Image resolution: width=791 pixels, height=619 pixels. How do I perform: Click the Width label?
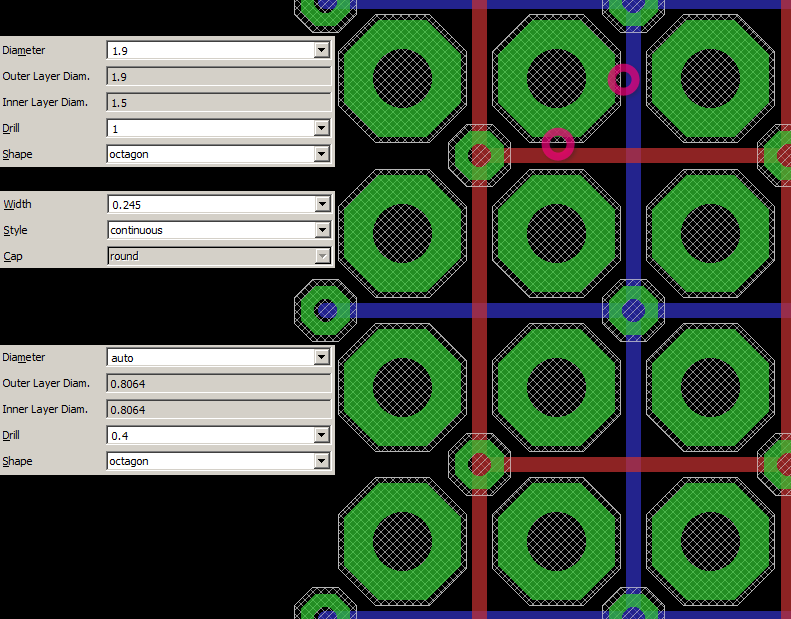click(x=17, y=204)
